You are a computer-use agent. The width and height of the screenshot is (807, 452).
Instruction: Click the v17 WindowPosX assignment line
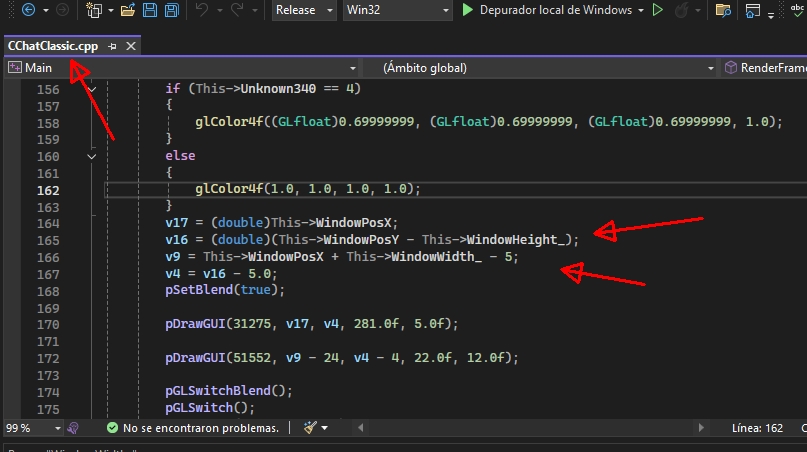click(x=282, y=223)
